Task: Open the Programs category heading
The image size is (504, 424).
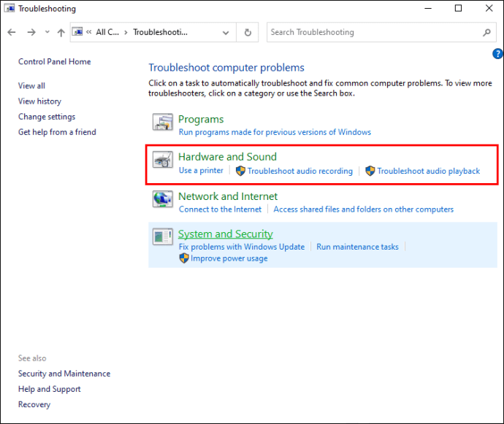Action: pyautogui.click(x=201, y=119)
